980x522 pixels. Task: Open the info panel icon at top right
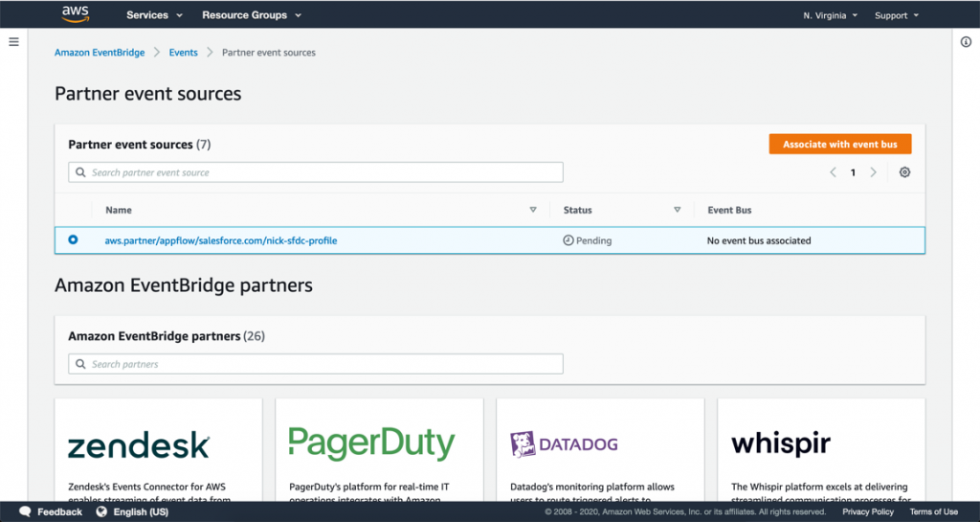point(966,42)
